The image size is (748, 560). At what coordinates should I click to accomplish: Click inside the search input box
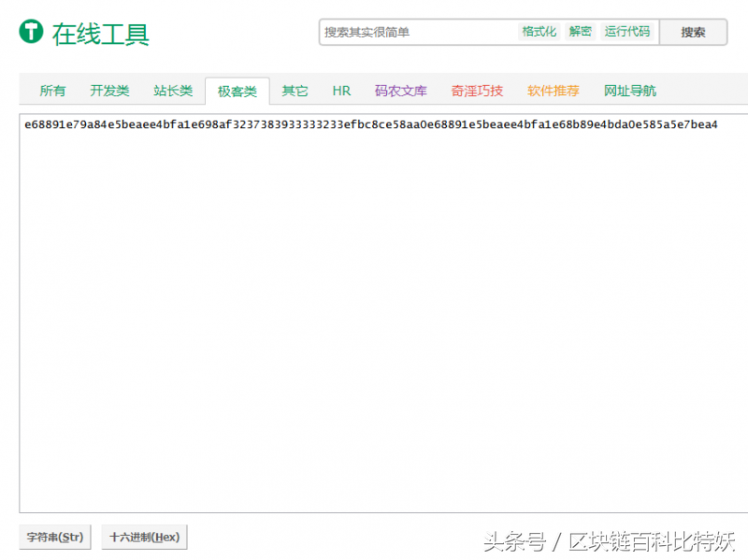pos(411,31)
